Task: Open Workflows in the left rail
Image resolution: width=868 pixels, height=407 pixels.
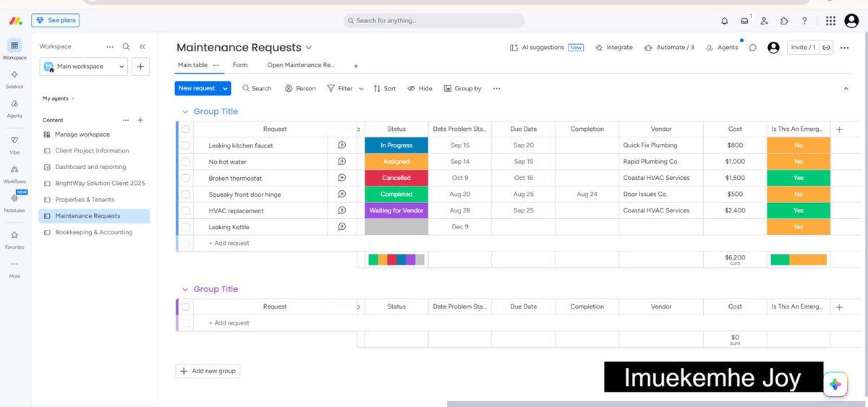Action: click(14, 173)
